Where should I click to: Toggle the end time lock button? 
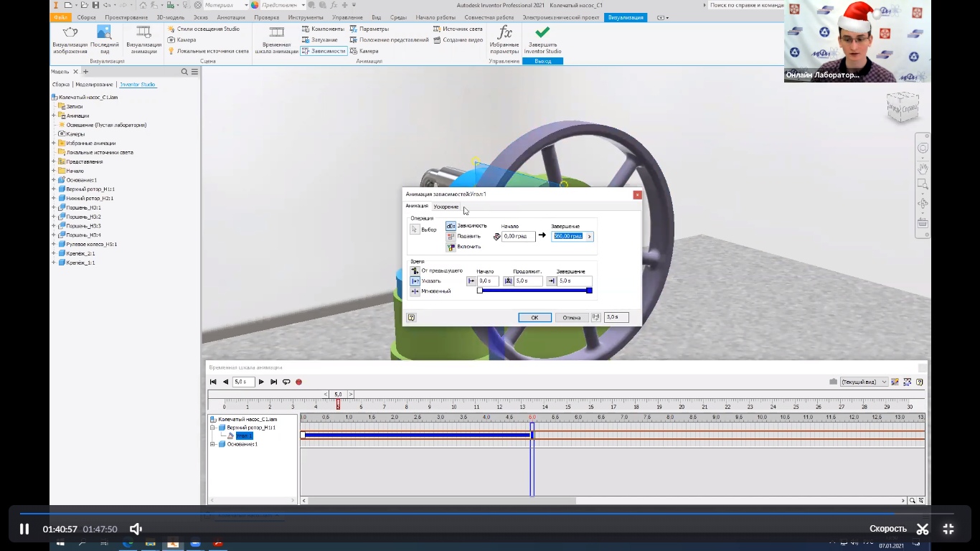pyautogui.click(x=551, y=281)
